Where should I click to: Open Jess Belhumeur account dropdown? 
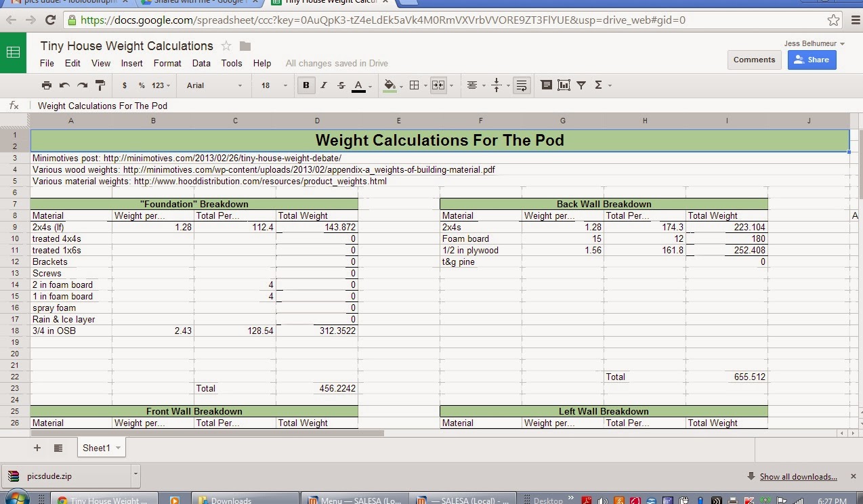coord(814,43)
